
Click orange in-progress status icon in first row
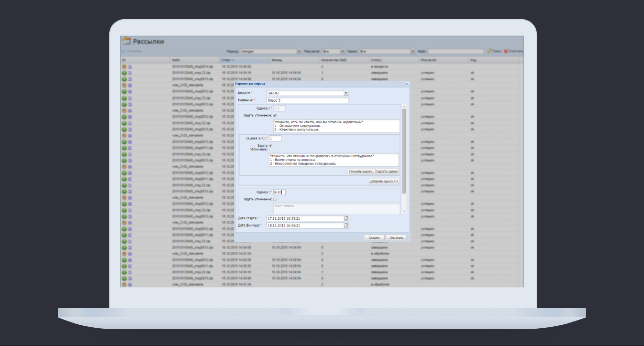click(124, 67)
